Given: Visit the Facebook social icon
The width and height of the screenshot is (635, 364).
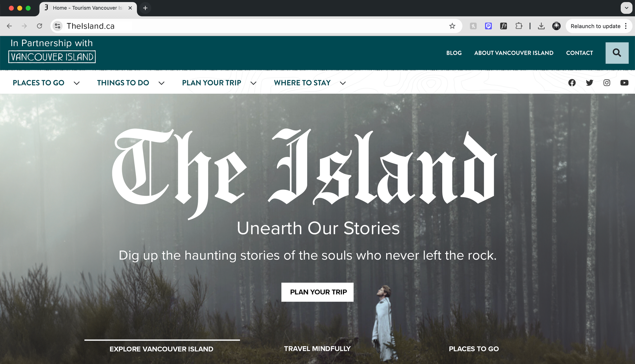Looking at the screenshot, I should pyautogui.click(x=572, y=83).
